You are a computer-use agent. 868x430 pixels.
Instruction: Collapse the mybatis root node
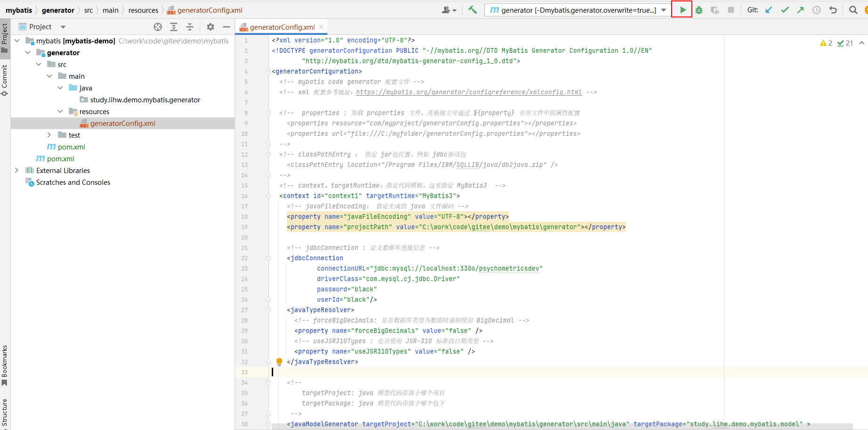coord(17,41)
